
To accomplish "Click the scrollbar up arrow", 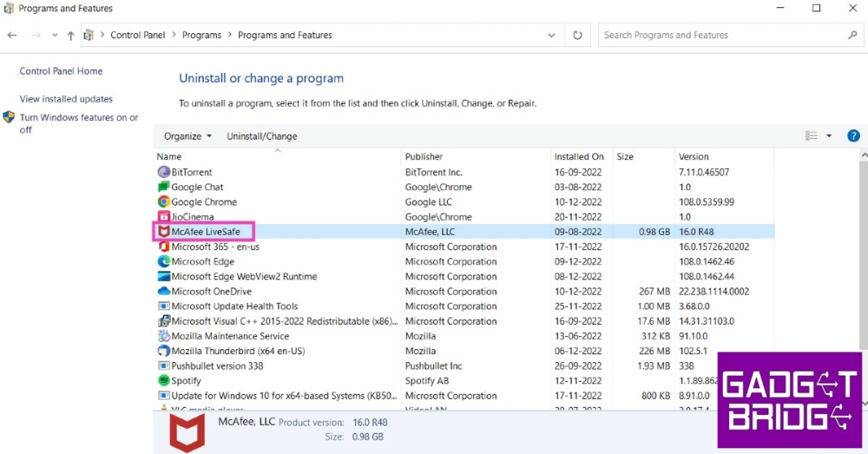I will 864,157.
